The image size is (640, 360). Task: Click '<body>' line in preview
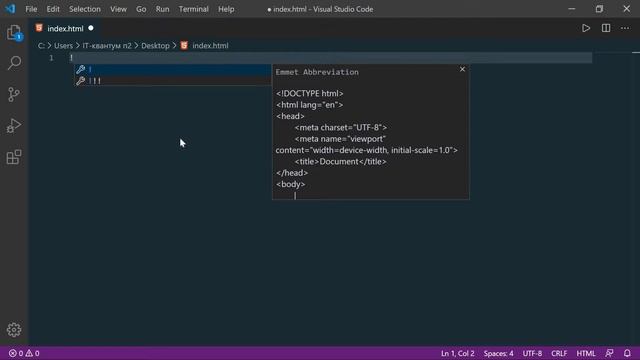click(x=290, y=184)
